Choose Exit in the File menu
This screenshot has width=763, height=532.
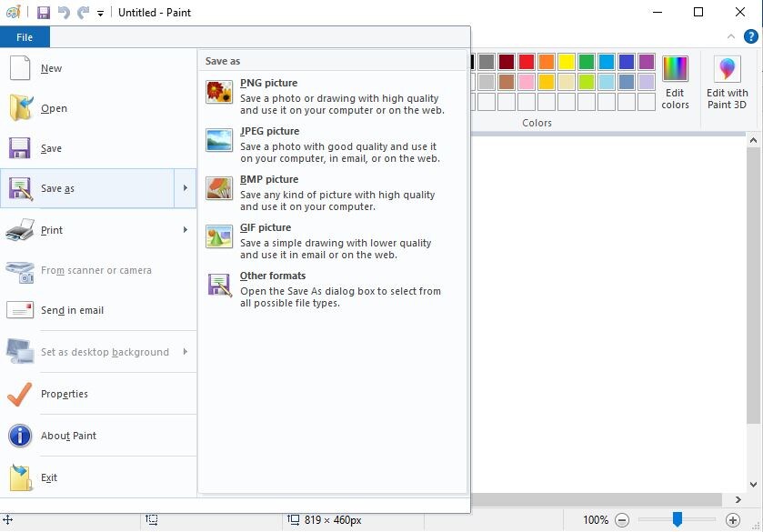[97, 477]
